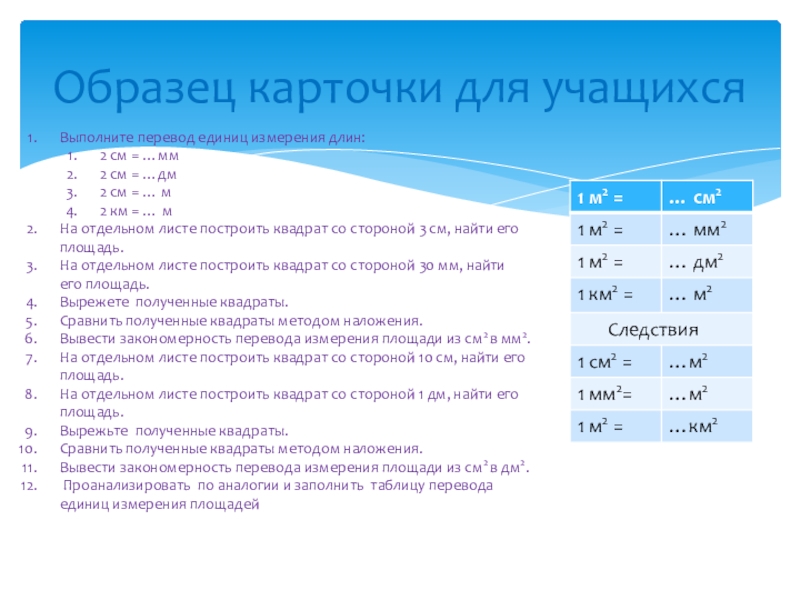Click the sub-item '2 см = … дм'
The width and height of the screenshot is (800, 600).
point(138,174)
